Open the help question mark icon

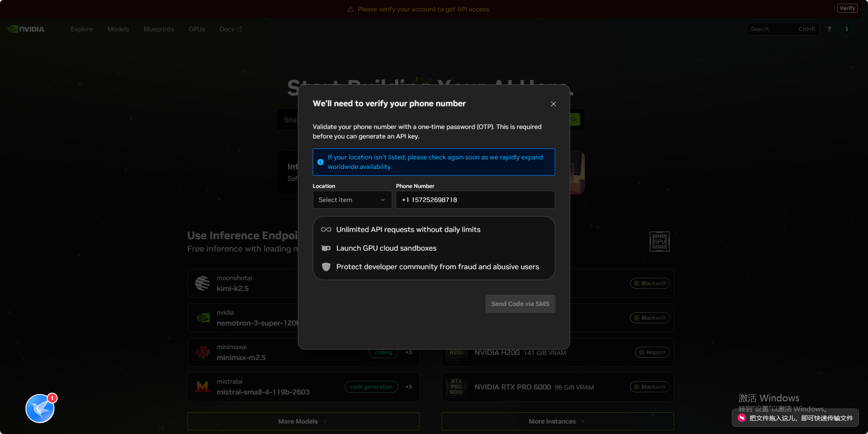click(829, 29)
